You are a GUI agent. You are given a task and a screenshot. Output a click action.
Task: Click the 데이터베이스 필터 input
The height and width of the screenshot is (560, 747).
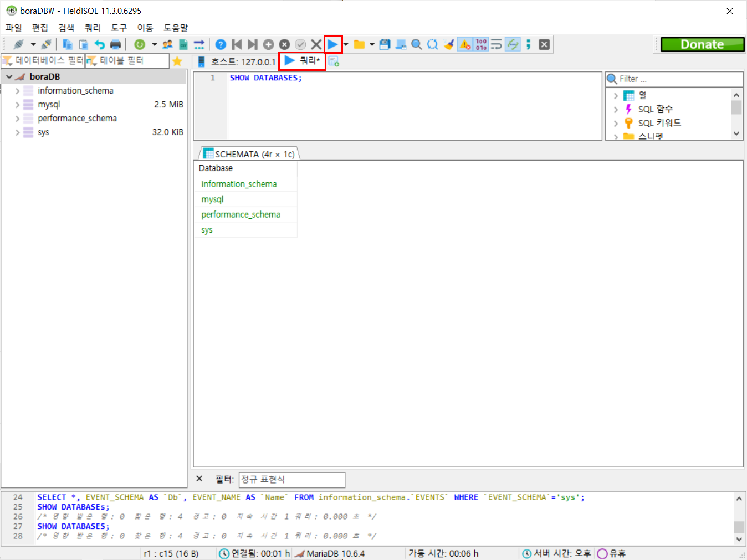click(x=43, y=61)
